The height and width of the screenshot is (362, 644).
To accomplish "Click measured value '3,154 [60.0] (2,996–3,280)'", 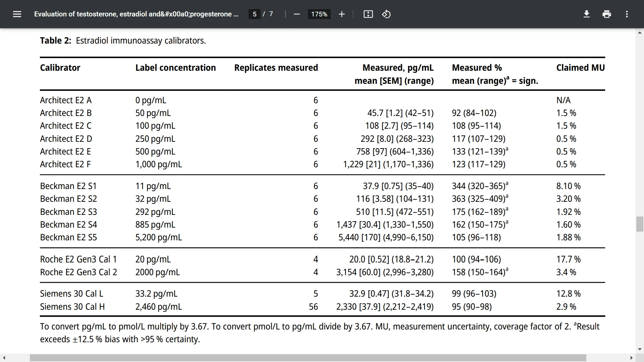I will 385,272.
